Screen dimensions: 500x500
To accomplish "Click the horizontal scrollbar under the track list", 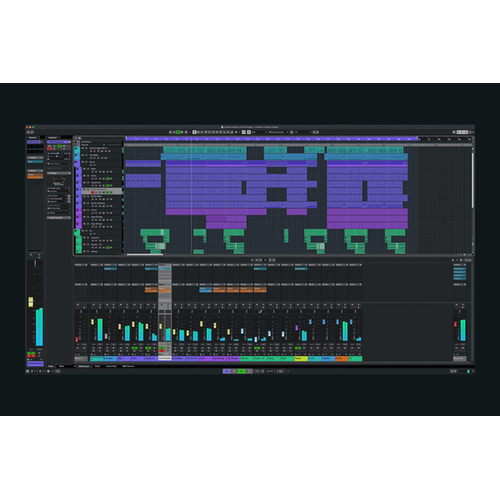I will click(x=145, y=254).
